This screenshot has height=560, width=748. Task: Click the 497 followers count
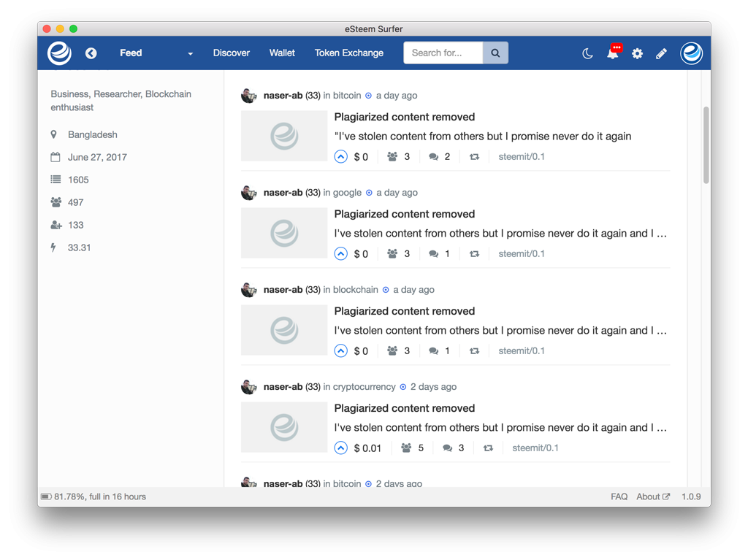coord(76,202)
